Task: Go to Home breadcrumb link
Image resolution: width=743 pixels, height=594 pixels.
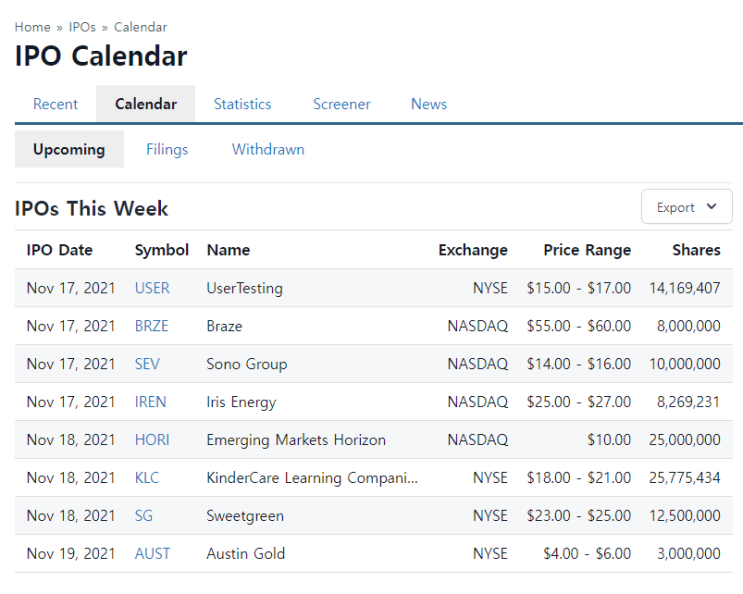Action: [32, 27]
